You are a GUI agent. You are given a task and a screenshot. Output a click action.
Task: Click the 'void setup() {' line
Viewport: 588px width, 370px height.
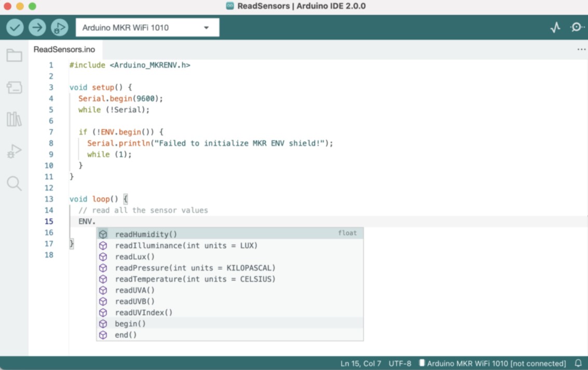pyautogui.click(x=101, y=87)
